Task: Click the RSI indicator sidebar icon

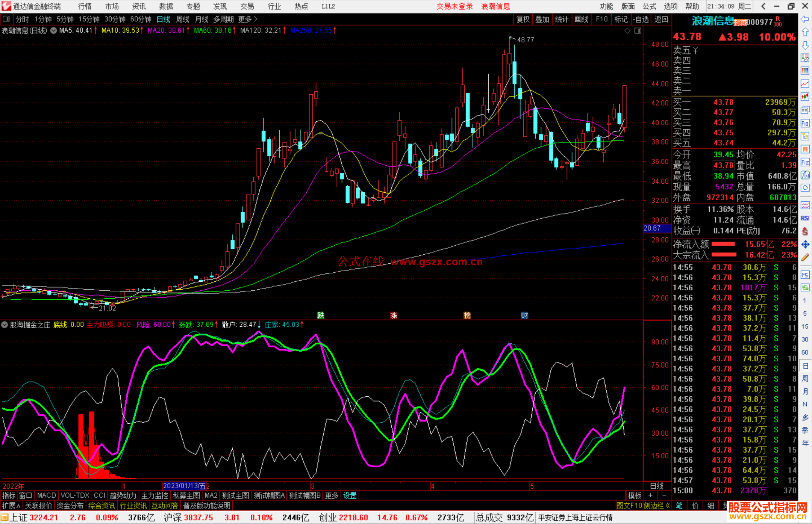Action: [x=805, y=218]
